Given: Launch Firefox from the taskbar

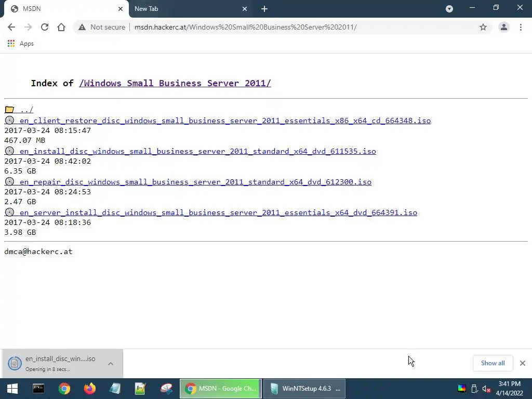Looking at the screenshot, I should point(89,389).
